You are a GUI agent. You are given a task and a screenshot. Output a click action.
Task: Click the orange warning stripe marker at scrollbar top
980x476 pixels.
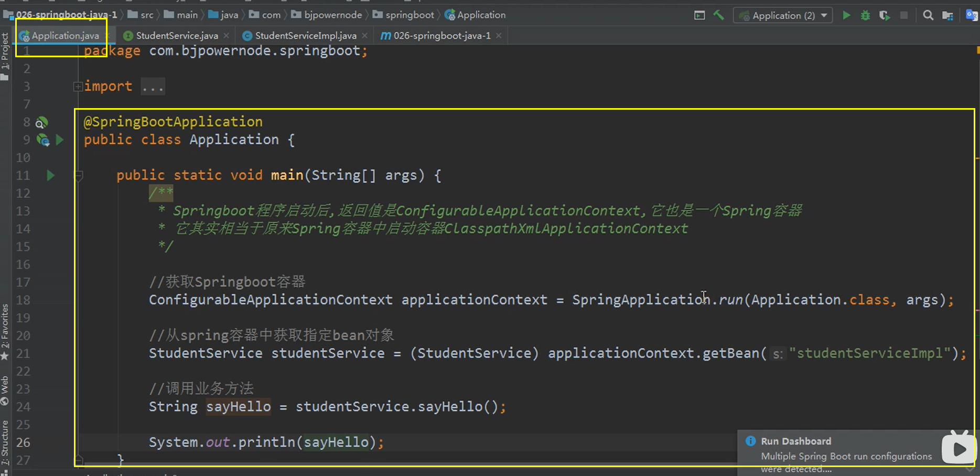(978, 50)
